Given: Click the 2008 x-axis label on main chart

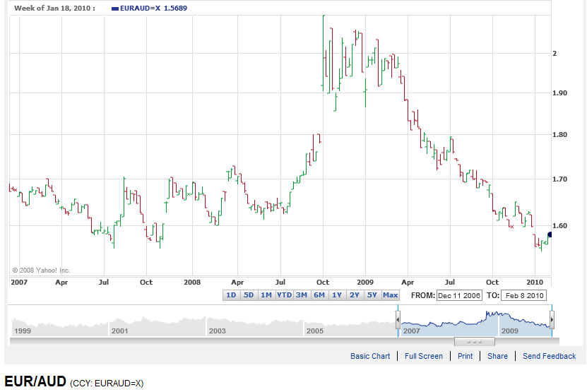Looking at the screenshot, I should [192, 282].
